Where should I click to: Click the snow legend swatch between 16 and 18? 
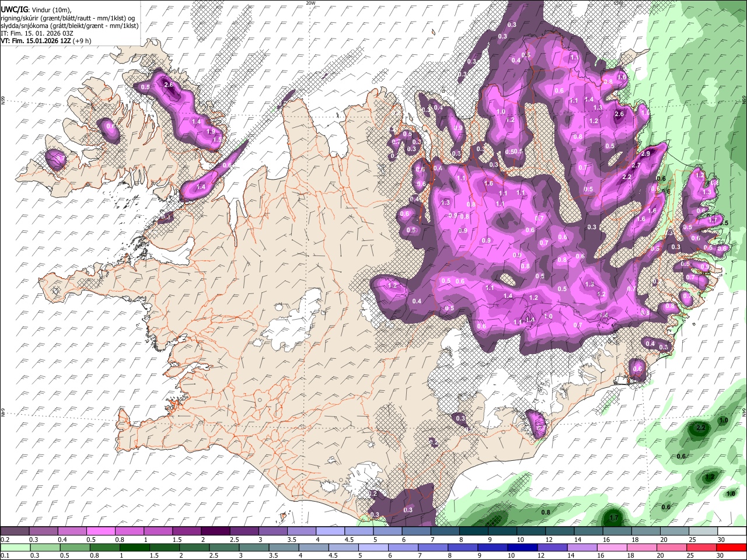pos(617,531)
